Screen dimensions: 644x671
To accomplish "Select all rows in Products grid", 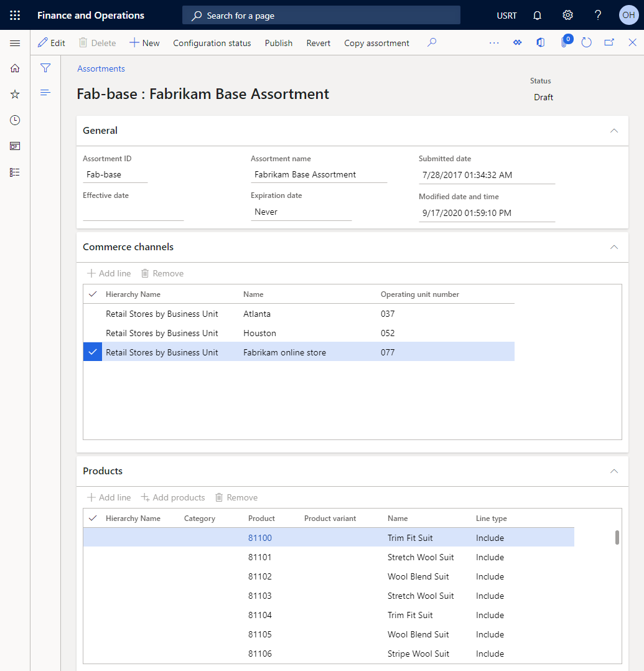I will pos(93,518).
